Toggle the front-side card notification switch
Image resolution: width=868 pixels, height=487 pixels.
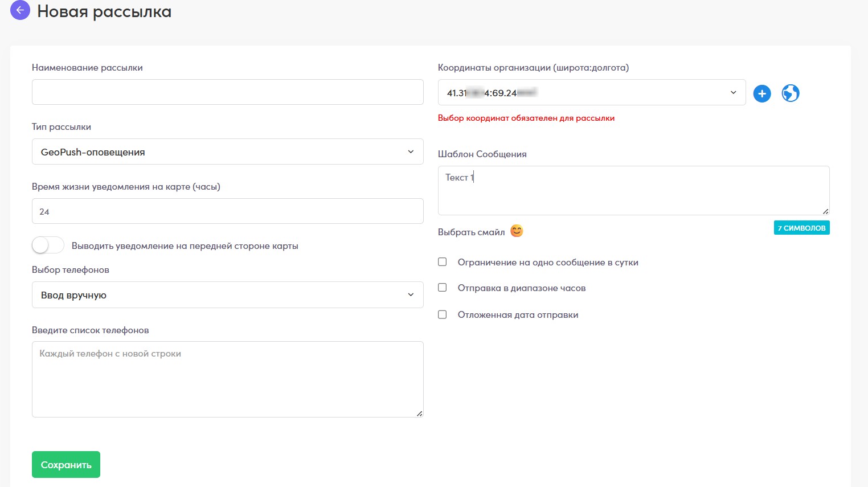click(48, 245)
